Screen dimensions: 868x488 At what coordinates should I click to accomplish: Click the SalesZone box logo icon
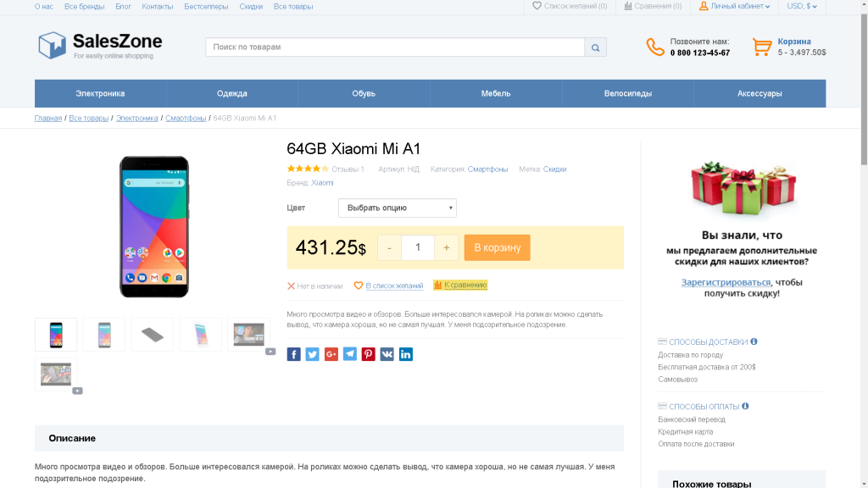click(52, 46)
